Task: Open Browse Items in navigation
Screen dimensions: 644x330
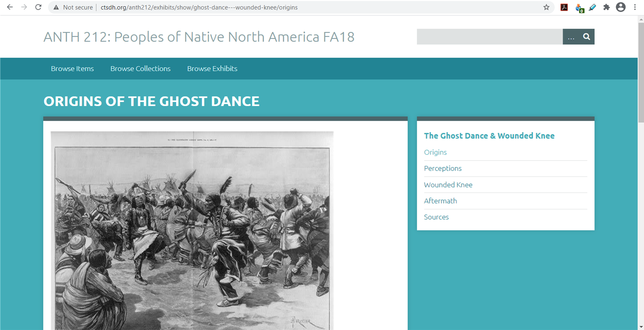Action: [72, 69]
